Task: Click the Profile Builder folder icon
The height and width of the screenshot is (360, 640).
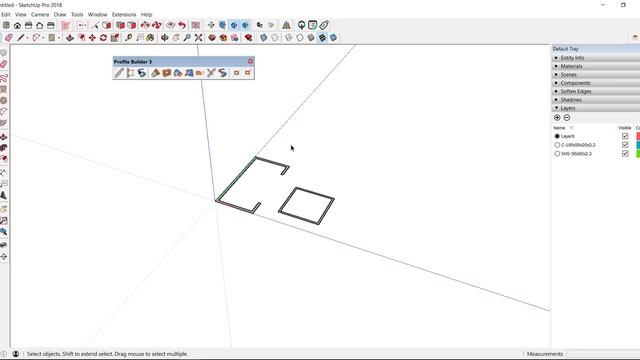Action: (200, 73)
